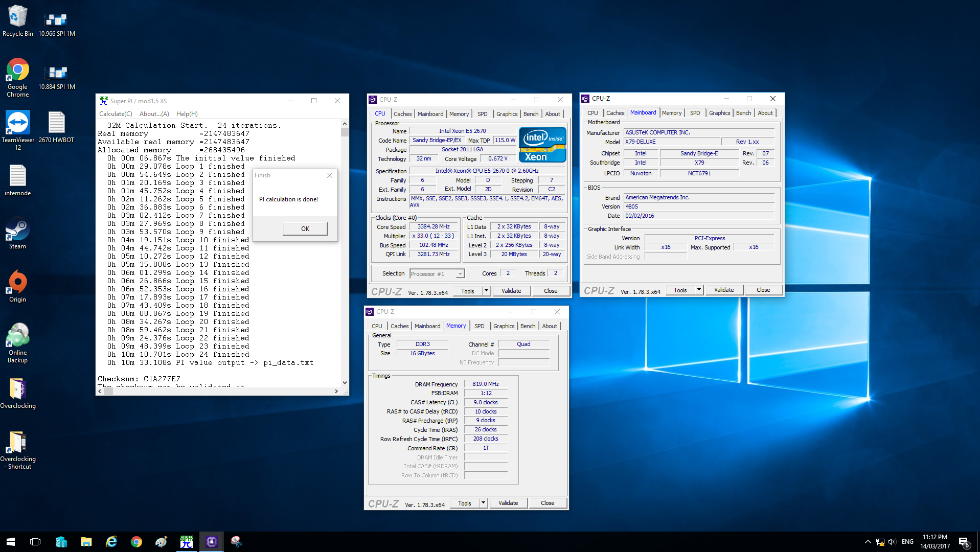Click the Core Speed value field

click(434, 226)
